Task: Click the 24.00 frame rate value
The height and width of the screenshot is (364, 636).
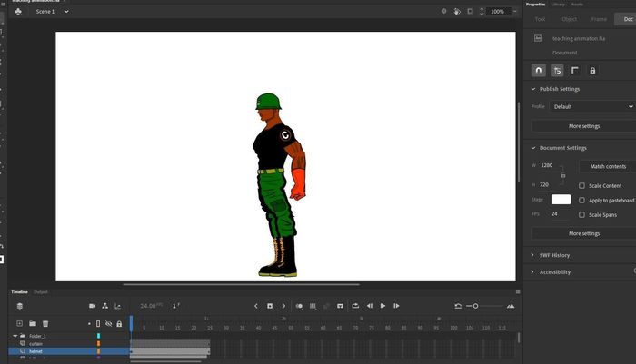Action: [x=148, y=306]
